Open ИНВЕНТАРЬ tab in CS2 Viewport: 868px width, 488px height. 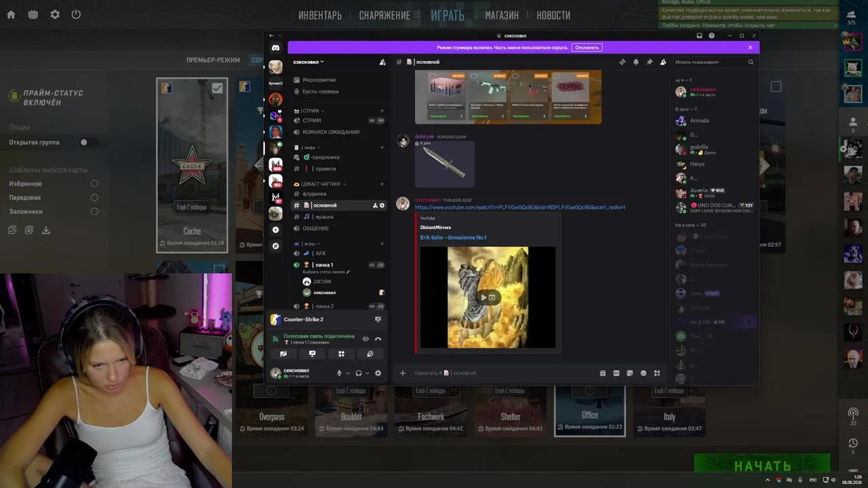click(320, 15)
